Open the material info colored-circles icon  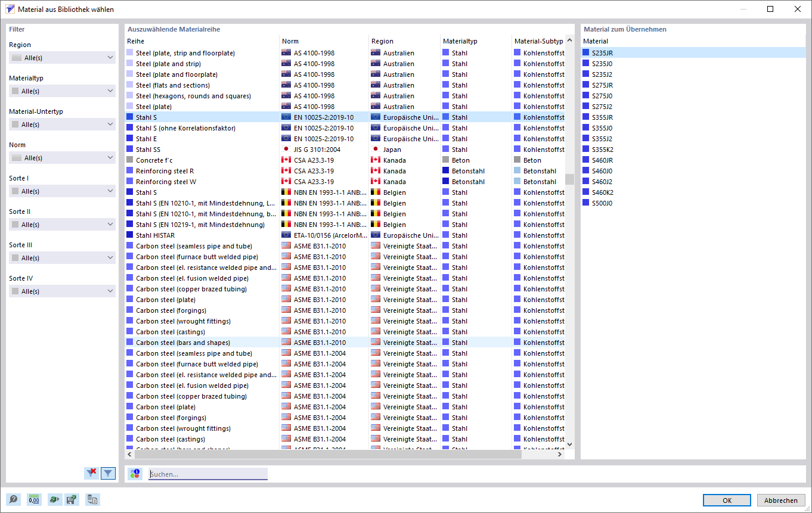(135, 474)
